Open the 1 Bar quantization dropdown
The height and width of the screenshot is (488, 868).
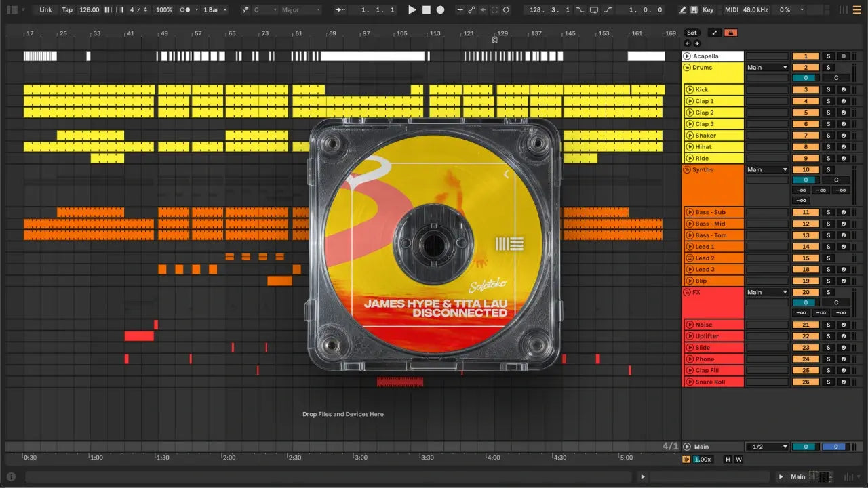[215, 10]
